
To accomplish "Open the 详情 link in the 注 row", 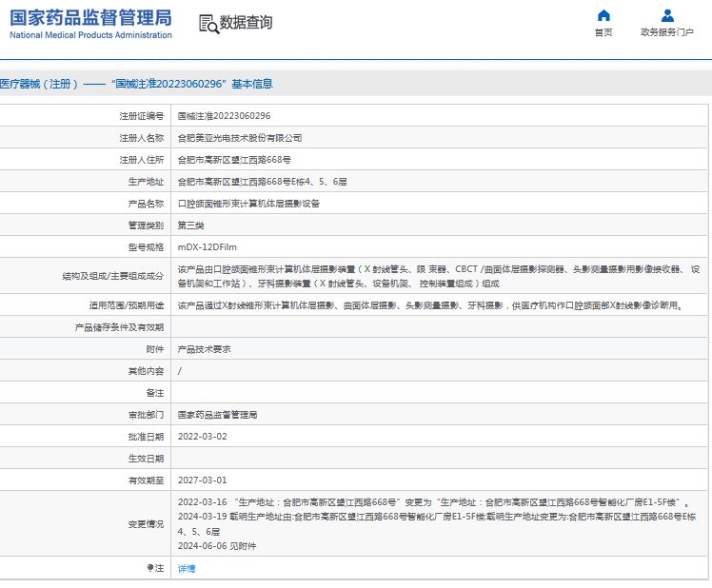I will pos(187,568).
